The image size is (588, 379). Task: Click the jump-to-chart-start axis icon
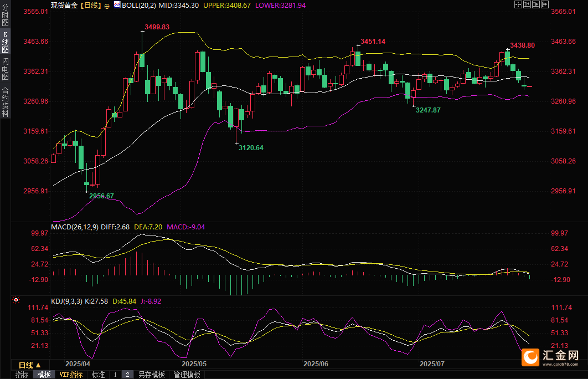527,4
